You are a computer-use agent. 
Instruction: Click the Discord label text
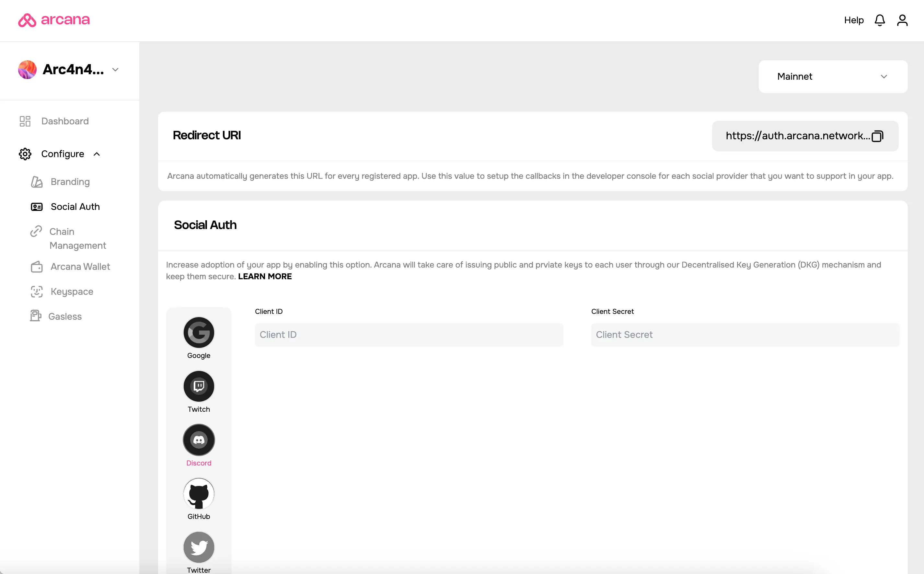(x=199, y=463)
